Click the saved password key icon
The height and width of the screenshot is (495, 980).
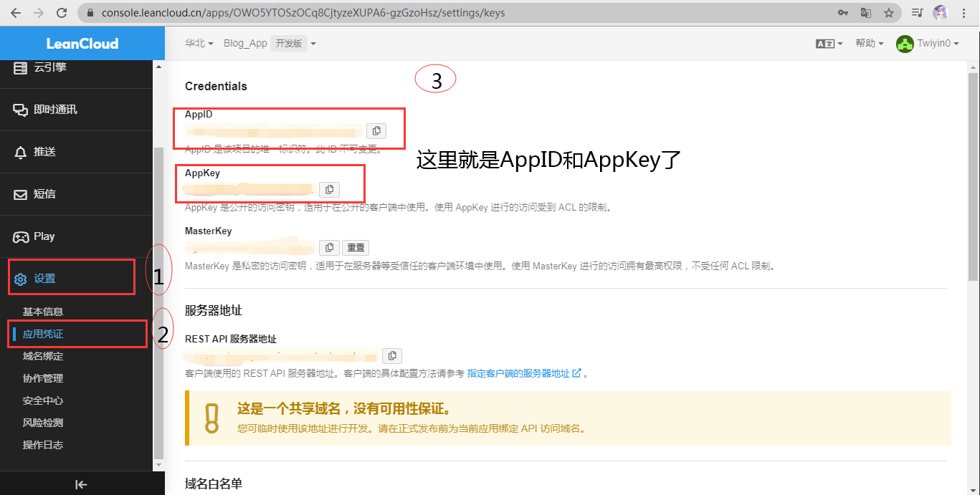[x=843, y=13]
